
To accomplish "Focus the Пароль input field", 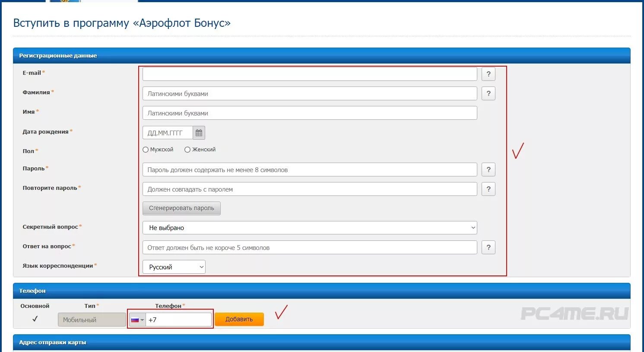I will coord(310,170).
